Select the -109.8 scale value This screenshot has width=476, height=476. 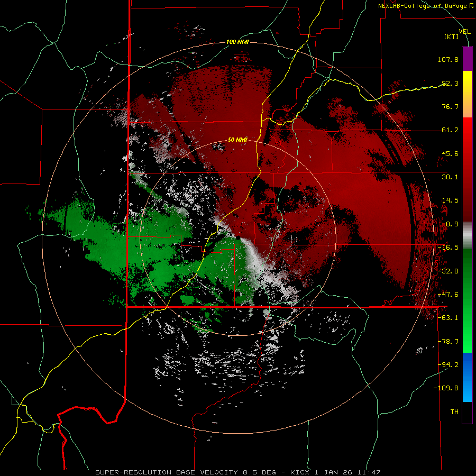(x=446, y=388)
